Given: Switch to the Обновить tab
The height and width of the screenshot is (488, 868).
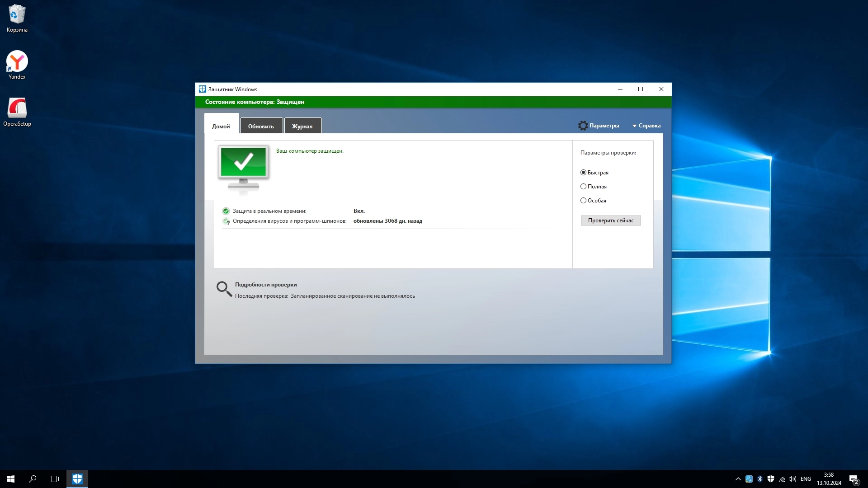Looking at the screenshot, I should (x=261, y=126).
